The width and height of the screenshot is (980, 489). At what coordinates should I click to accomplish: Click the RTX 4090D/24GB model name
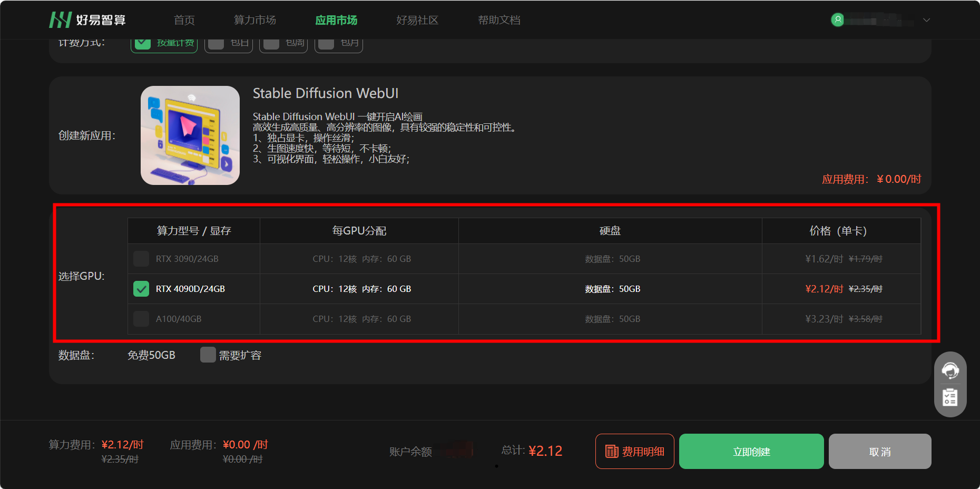point(190,289)
